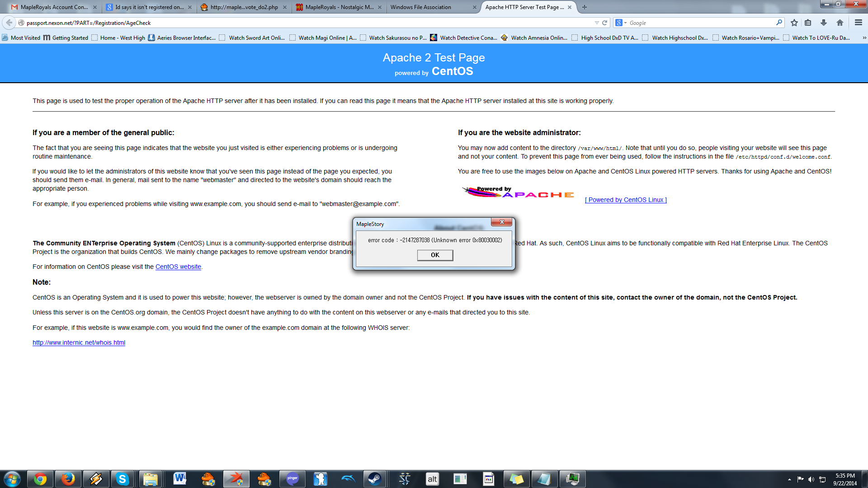Show hidden icons in the system tray
This screenshot has width=868, height=488.
[789, 479]
